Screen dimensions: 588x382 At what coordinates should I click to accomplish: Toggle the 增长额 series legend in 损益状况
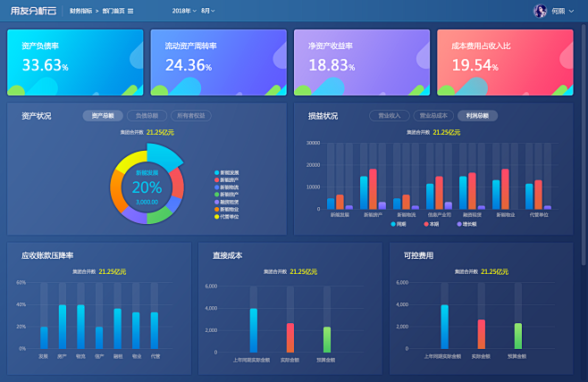coord(466,224)
